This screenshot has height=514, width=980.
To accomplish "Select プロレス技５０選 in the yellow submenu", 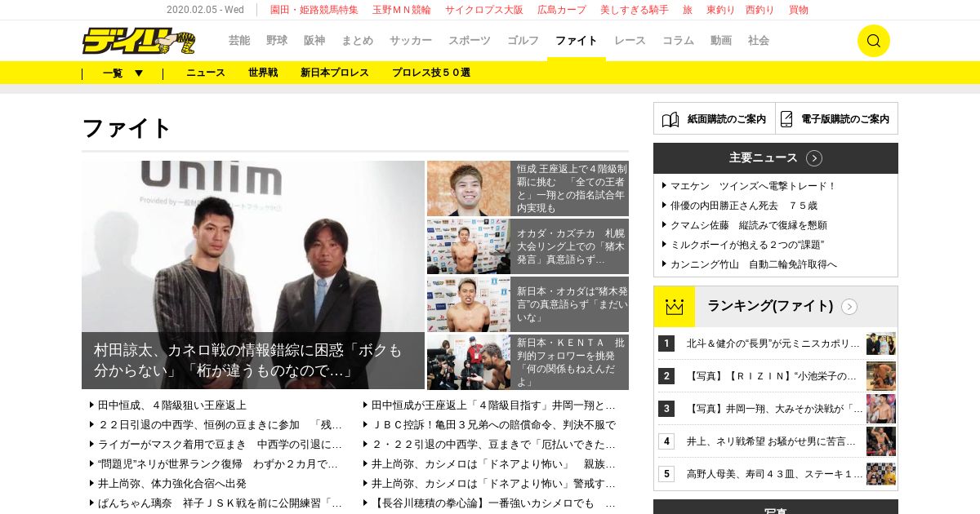I will 431,73.
